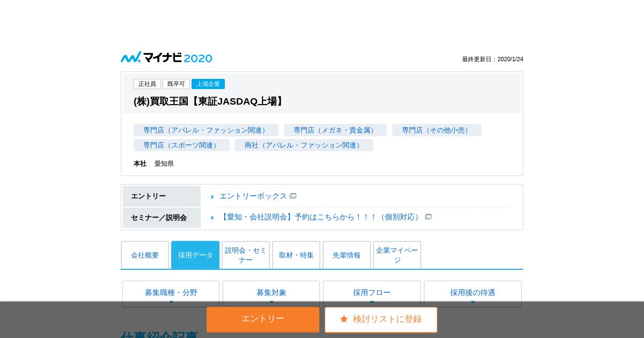644x338 pixels.
Task: Switch to the 会社概要 tab
Action: pyautogui.click(x=145, y=255)
